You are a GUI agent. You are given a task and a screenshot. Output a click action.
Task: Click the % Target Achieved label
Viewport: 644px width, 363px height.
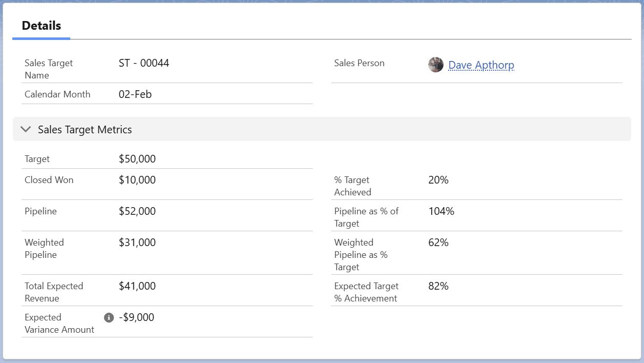click(x=353, y=186)
